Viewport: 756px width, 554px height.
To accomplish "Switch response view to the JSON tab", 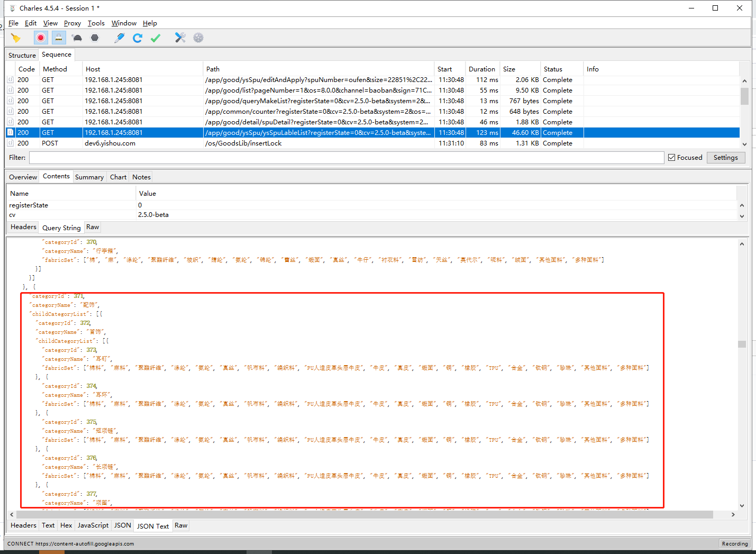I will point(123,525).
